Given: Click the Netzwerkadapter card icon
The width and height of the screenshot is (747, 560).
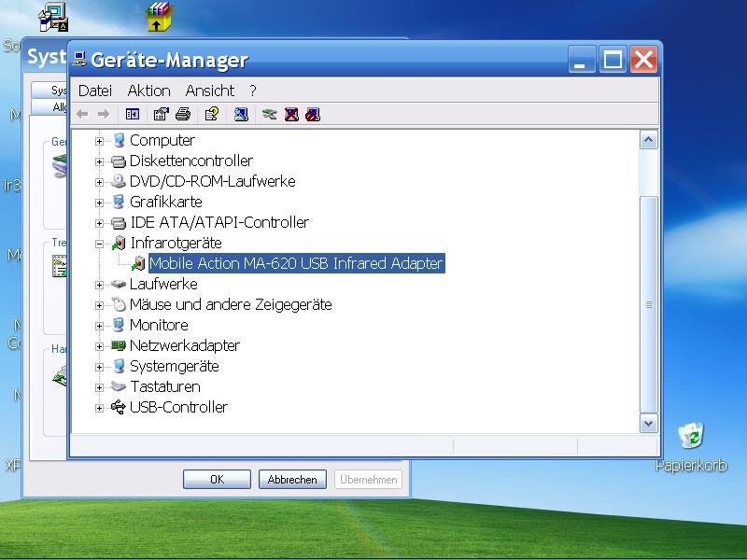Looking at the screenshot, I should click(x=119, y=345).
